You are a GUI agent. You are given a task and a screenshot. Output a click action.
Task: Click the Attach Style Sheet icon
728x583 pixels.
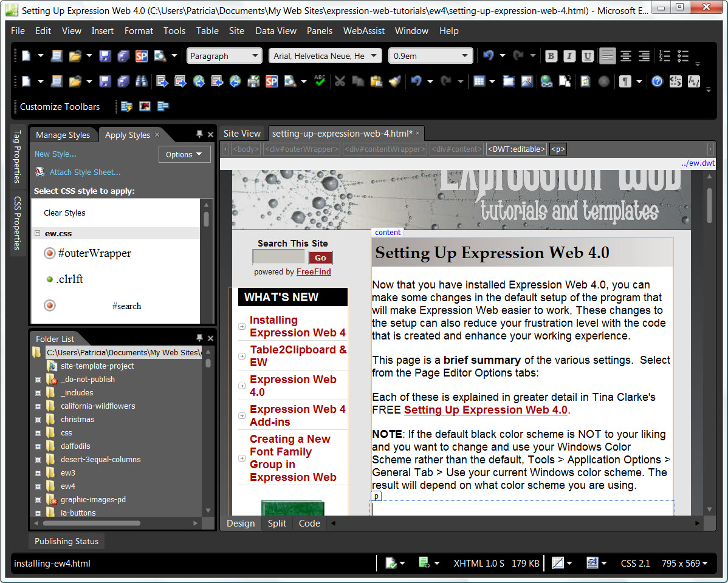(x=40, y=172)
